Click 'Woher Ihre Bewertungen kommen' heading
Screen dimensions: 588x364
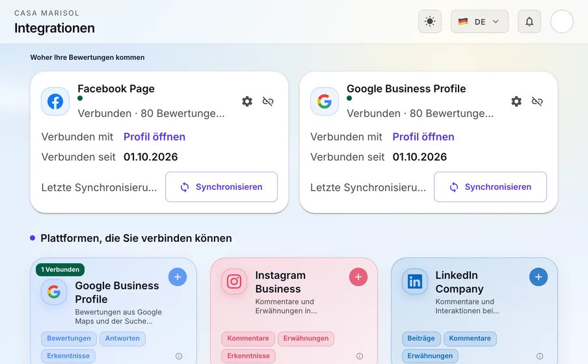[x=87, y=57]
